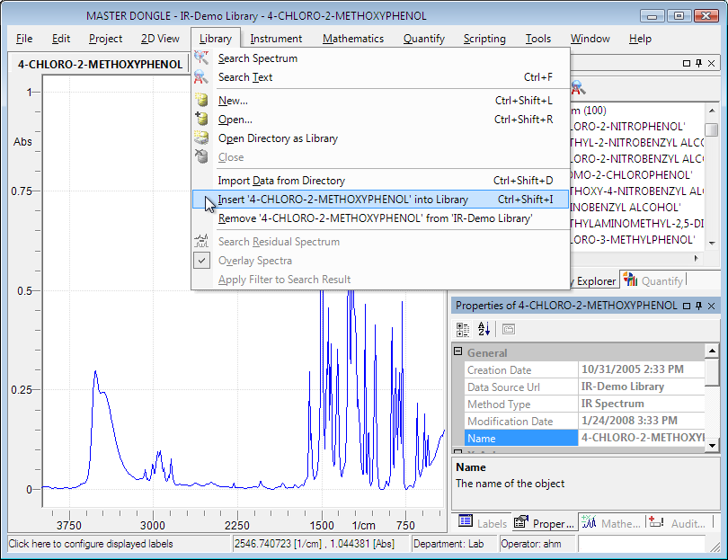The width and height of the screenshot is (728, 560).
Task: Sort properties alphabetically with the A-Z icon
Action: pyautogui.click(x=484, y=329)
